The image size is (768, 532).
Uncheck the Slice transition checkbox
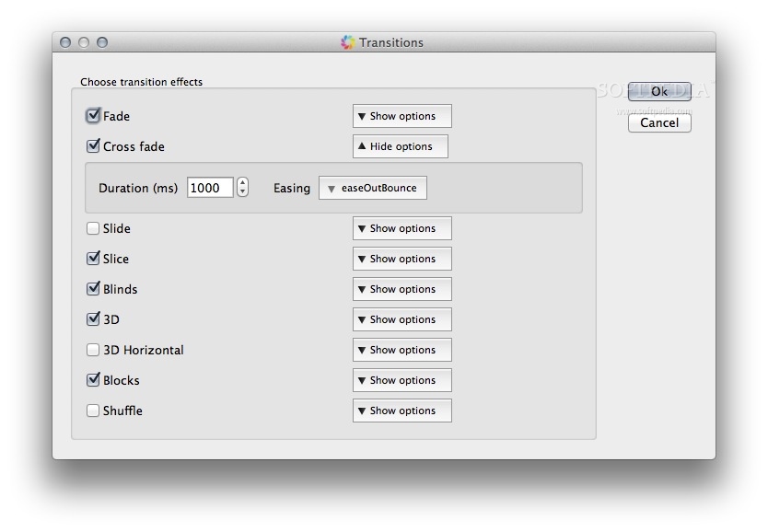(x=93, y=259)
